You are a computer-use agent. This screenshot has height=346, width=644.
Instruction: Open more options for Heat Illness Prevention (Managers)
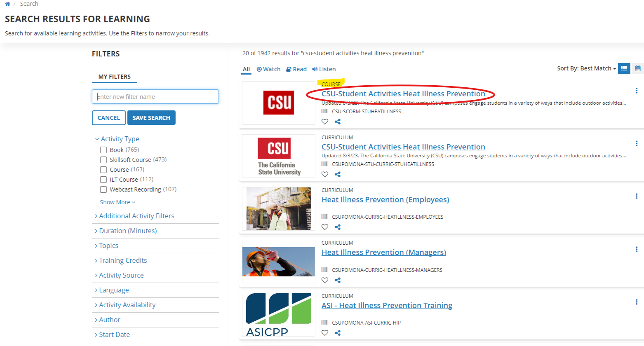click(x=637, y=249)
